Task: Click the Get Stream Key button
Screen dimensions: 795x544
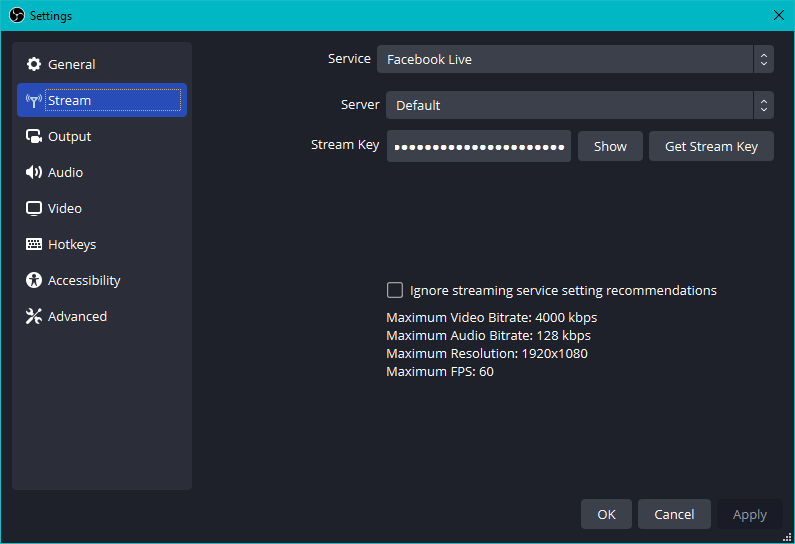Action: point(711,146)
